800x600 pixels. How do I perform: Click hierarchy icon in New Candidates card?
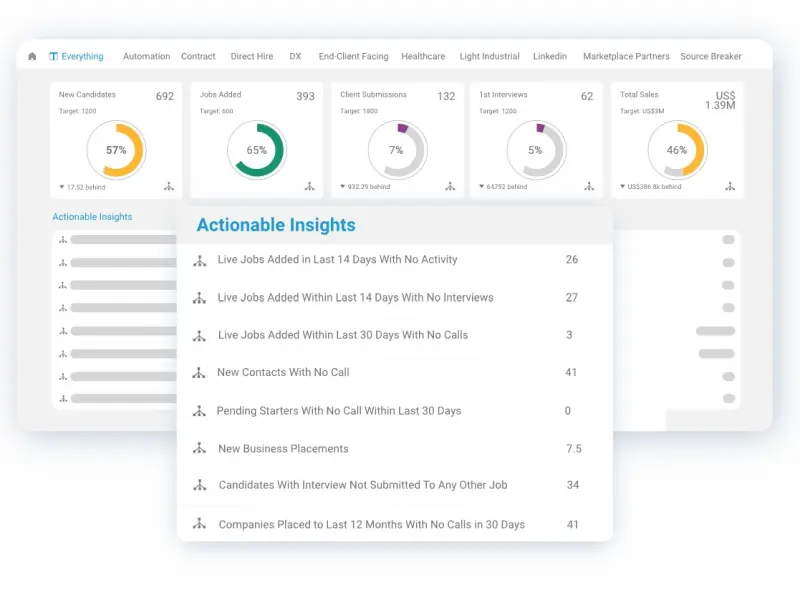tap(168, 186)
